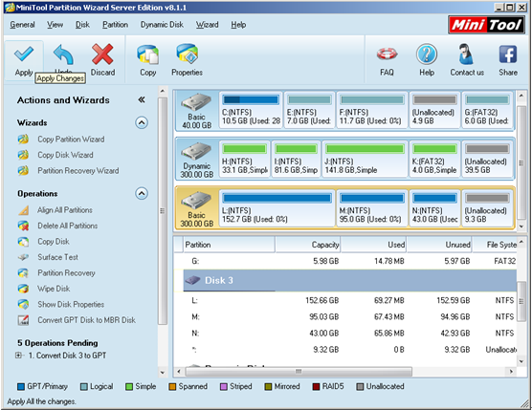Image resolution: width=532 pixels, height=410 pixels.
Task: Run Surface Test operation
Action: tap(57, 257)
